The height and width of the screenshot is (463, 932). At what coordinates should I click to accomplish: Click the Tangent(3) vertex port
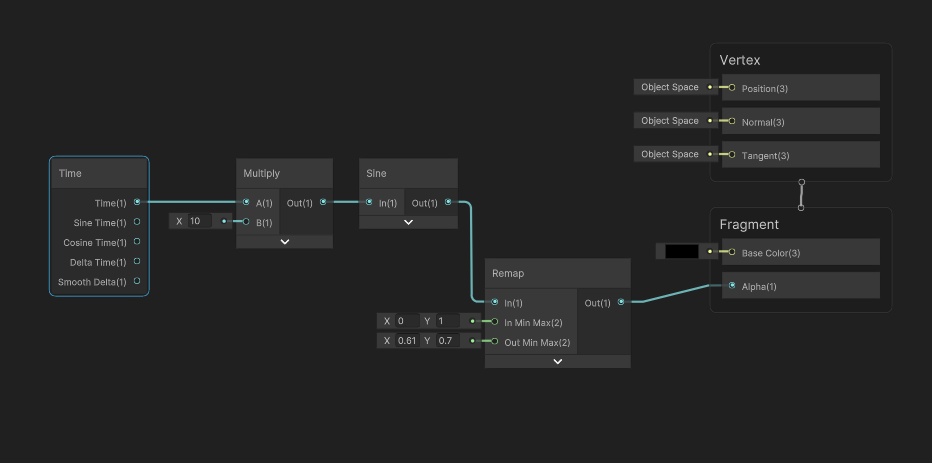pos(732,154)
